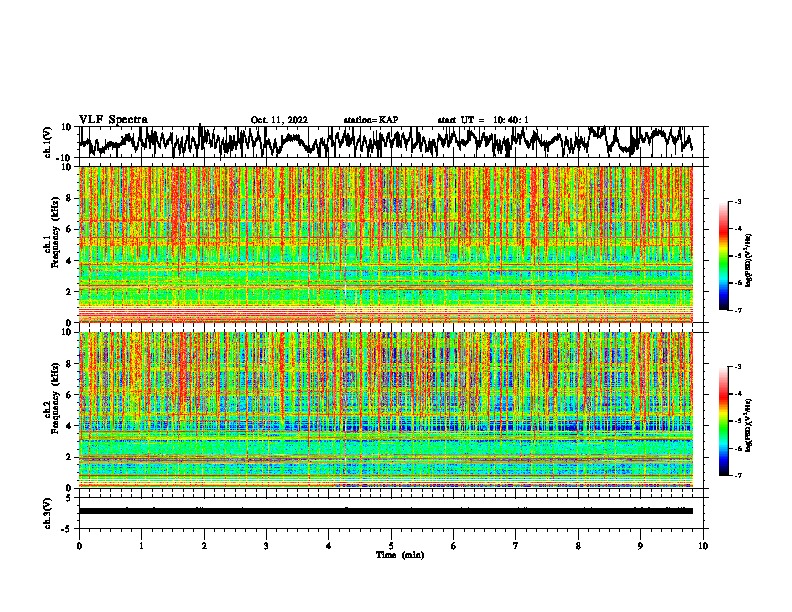Click time axis tick label "3"
Screen dimensions: 792x612
coord(266,546)
